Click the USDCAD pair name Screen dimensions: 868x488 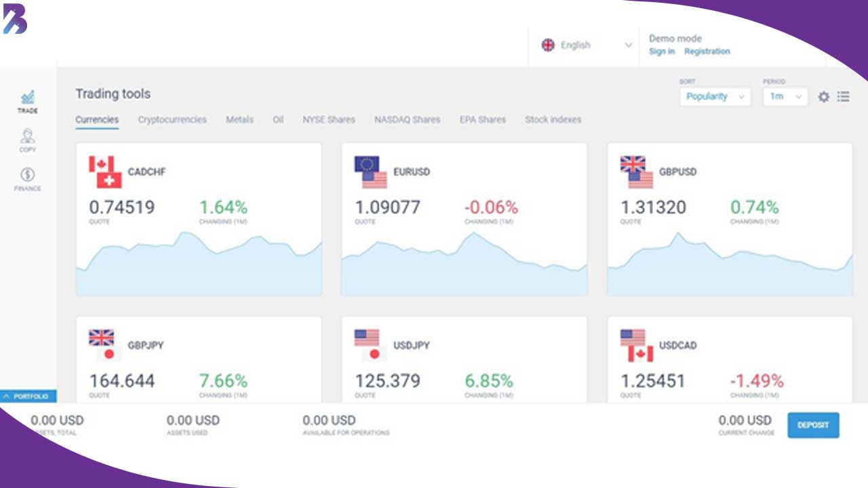coord(678,346)
